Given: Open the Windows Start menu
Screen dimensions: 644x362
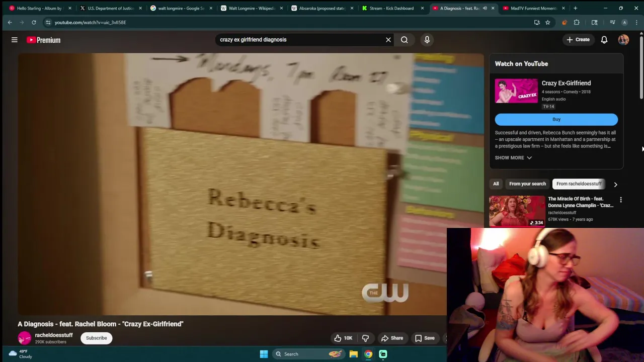Looking at the screenshot, I should pyautogui.click(x=264, y=354).
